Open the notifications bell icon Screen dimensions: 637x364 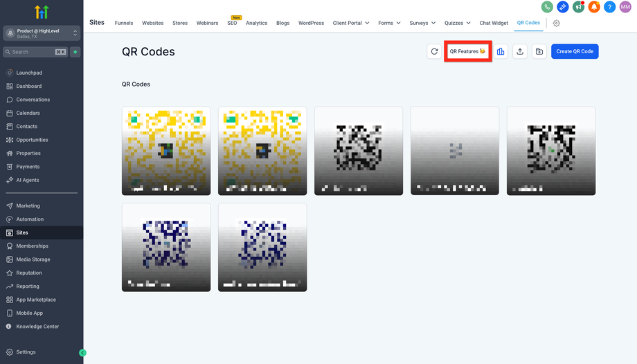(x=594, y=7)
